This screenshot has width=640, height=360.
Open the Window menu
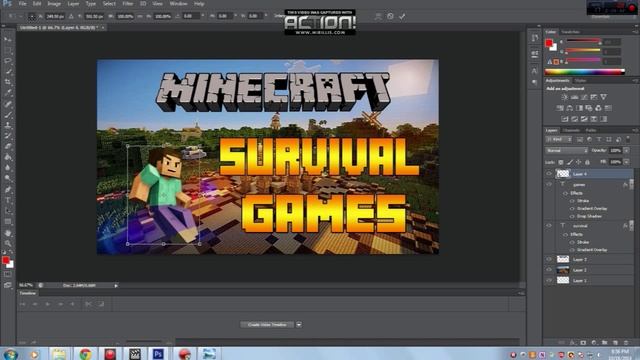(x=178, y=4)
